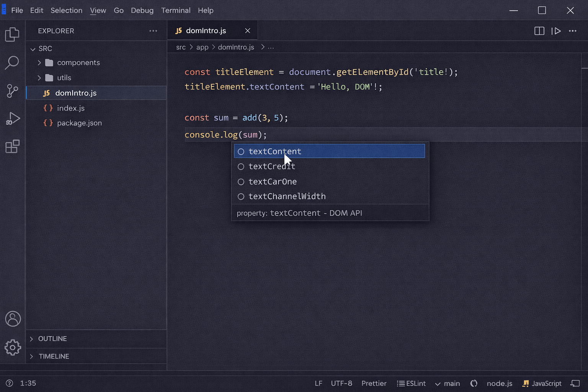588x392 pixels.
Task: Open the Search panel in the activity bar
Action: click(13, 62)
